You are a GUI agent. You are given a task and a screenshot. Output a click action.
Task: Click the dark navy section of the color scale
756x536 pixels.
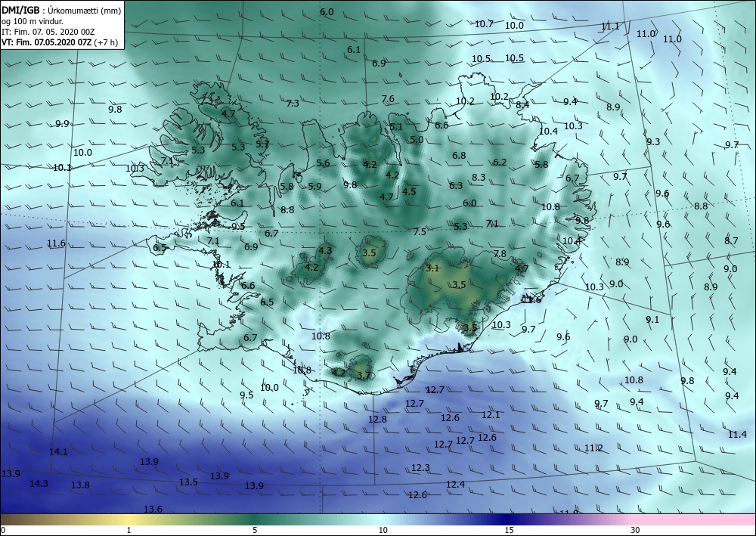pos(507,519)
